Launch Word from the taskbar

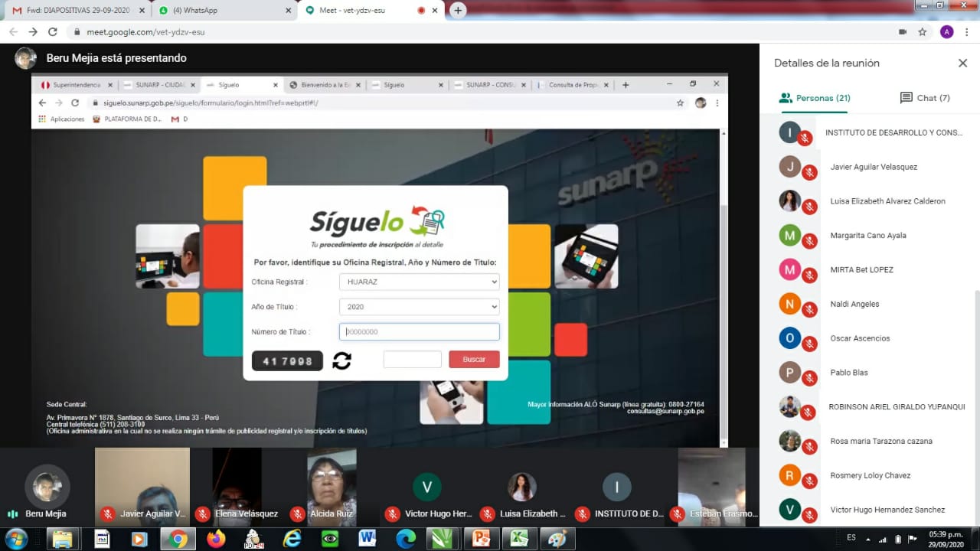tap(367, 539)
